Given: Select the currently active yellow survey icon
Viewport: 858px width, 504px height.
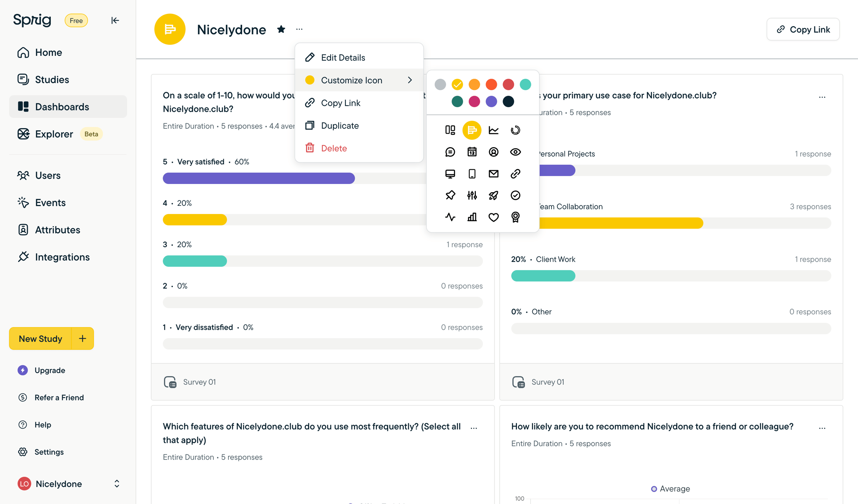Looking at the screenshot, I should 472,130.
